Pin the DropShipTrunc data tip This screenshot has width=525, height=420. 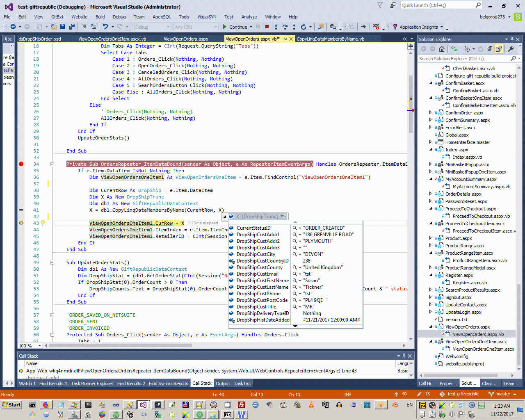pos(283,216)
